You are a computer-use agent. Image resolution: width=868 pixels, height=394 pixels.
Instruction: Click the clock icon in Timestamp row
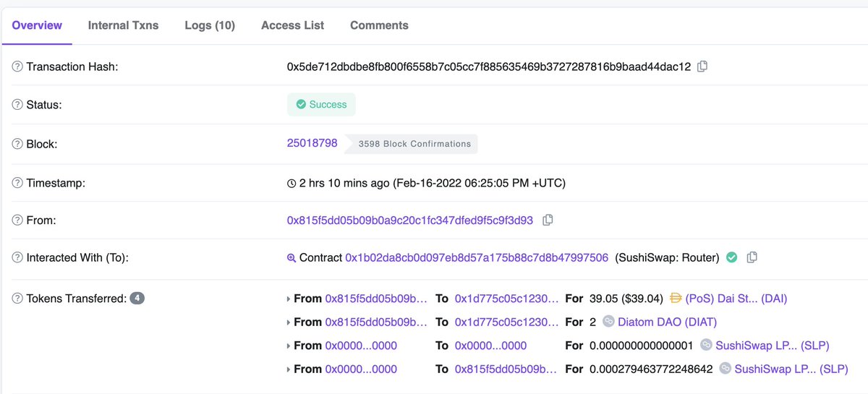pyautogui.click(x=292, y=184)
